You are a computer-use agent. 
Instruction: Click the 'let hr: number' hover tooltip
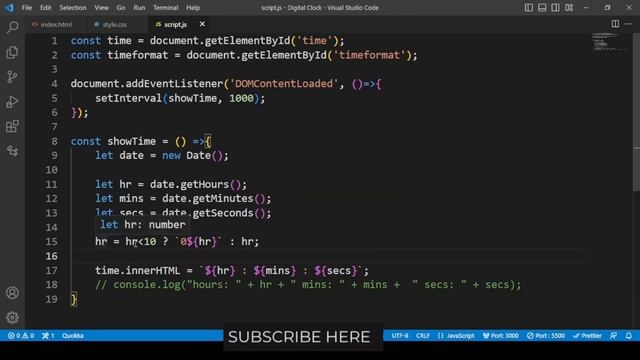(x=142, y=224)
